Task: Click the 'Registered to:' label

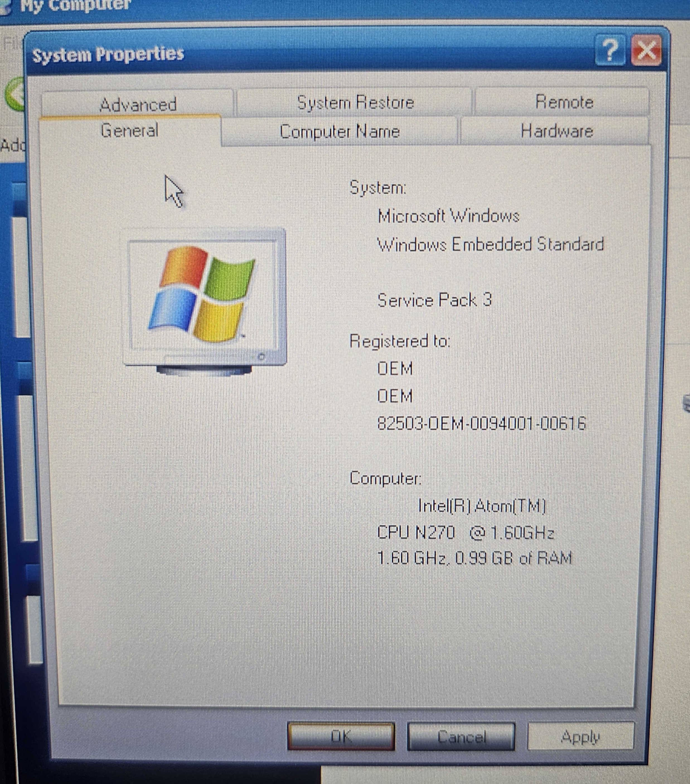Action: pyautogui.click(x=400, y=341)
